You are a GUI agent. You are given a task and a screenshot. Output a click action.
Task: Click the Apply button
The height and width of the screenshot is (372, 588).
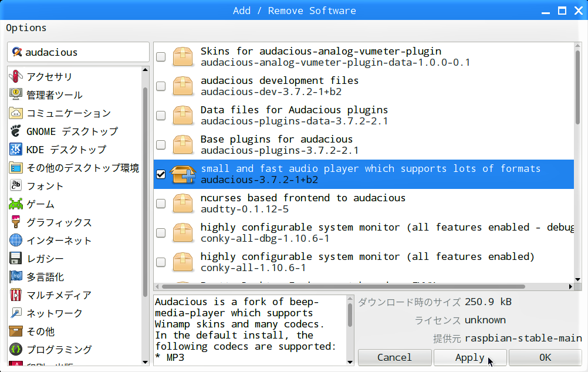click(470, 357)
